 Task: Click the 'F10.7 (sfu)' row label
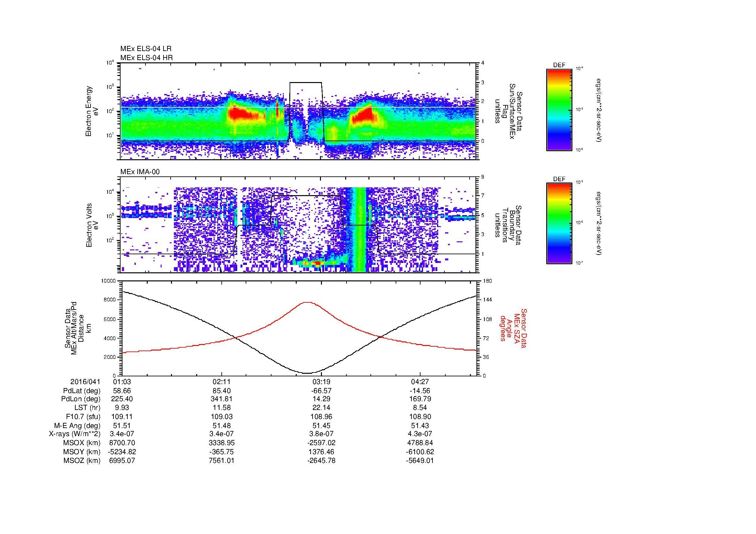click(x=83, y=416)
